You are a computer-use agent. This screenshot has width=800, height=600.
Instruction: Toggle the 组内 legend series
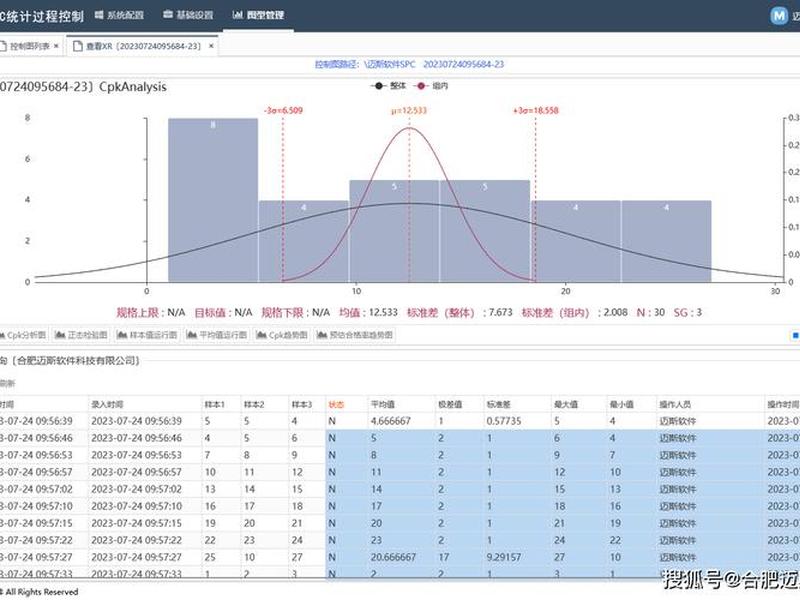431,86
